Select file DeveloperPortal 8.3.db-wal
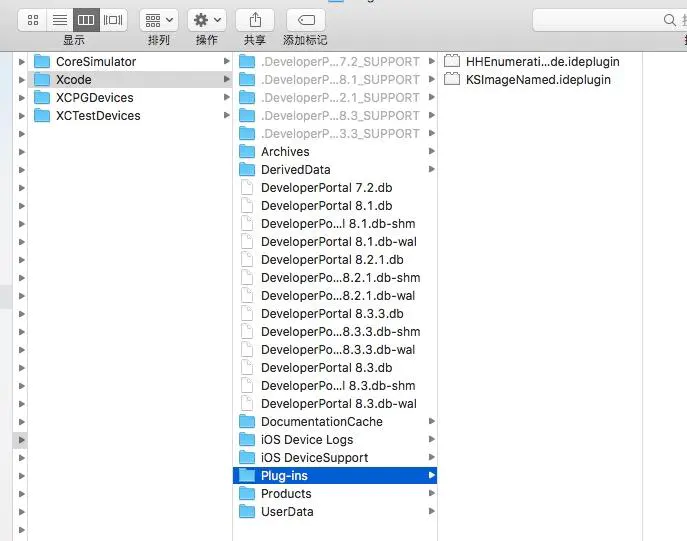Image resolution: width=687 pixels, height=541 pixels. [x=335, y=403]
